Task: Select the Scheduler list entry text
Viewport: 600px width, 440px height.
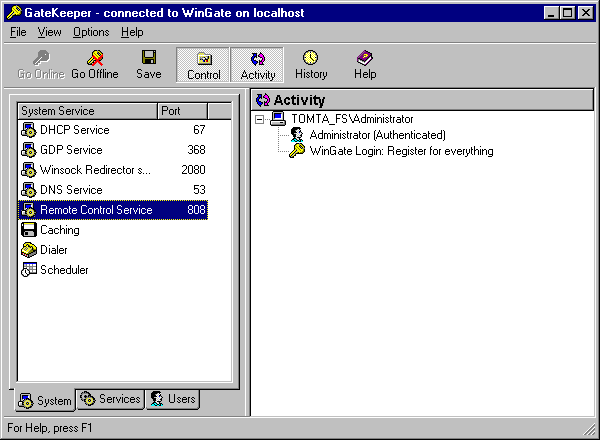Action: coord(64,270)
